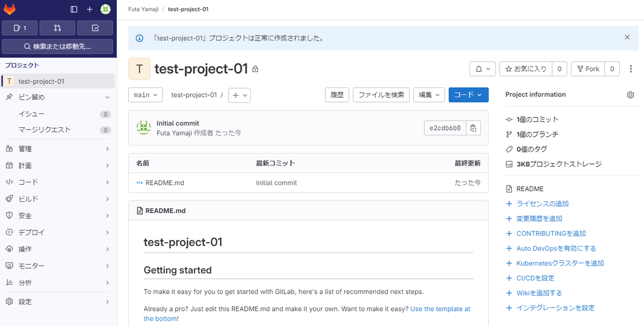
Task: Open イシュー in the sidebar
Action: [x=58, y=114]
